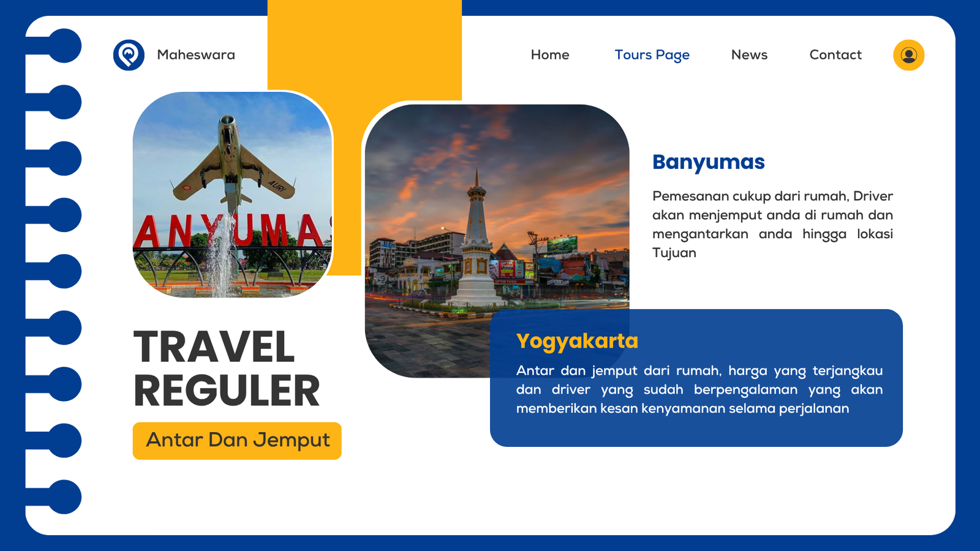This screenshot has height=551, width=980.
Task: Click the topmost blue spiral binding circle
Action: pyautogui.click(x=64, y=46)
